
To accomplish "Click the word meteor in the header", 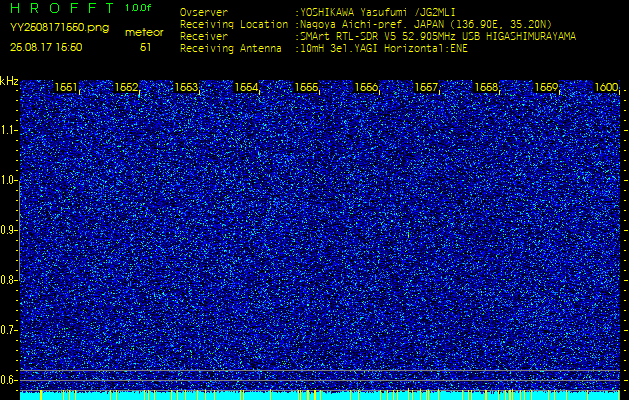I will point(144,33).
